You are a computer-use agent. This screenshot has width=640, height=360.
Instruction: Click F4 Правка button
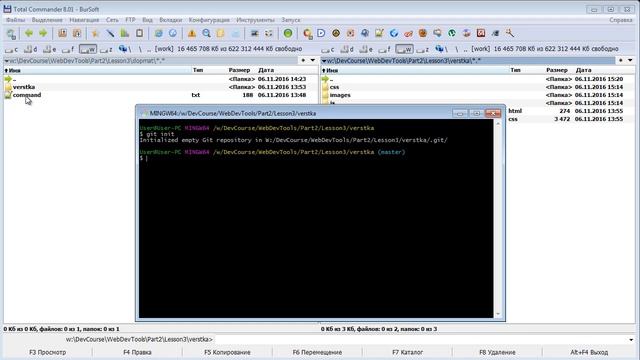click(x=137, y=352)
